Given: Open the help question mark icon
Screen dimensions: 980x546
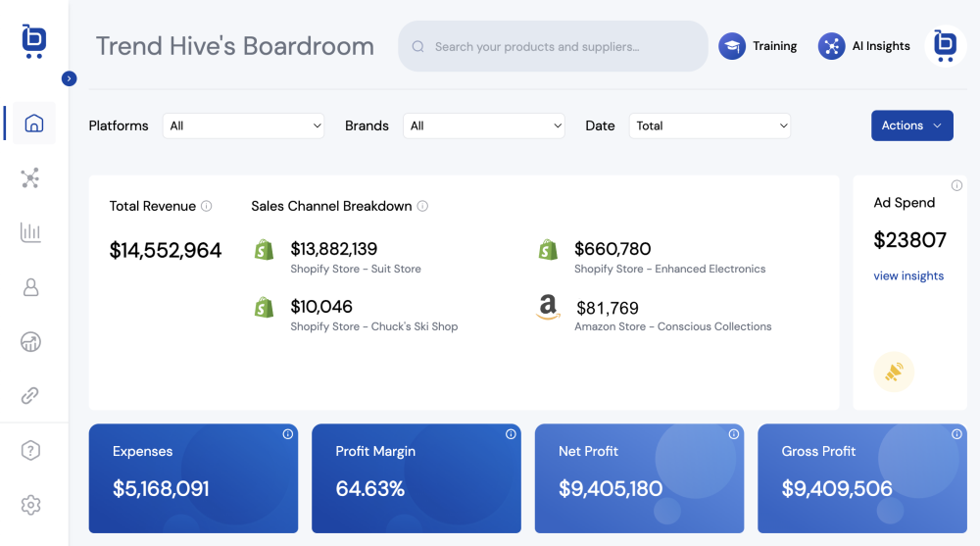Looking at the screenshot, I should [30, 450].
